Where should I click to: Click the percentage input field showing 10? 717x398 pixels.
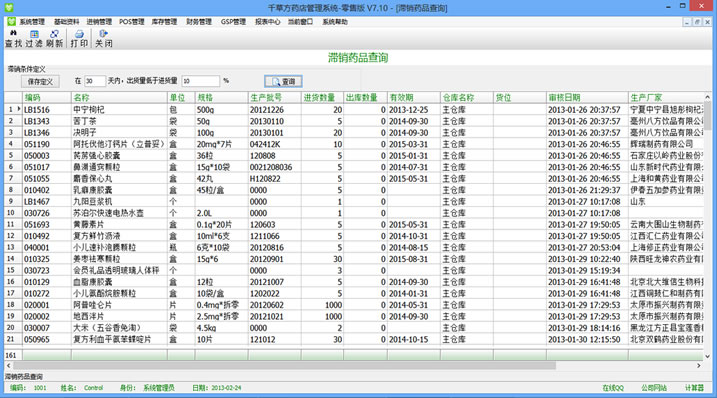(200, 81)
